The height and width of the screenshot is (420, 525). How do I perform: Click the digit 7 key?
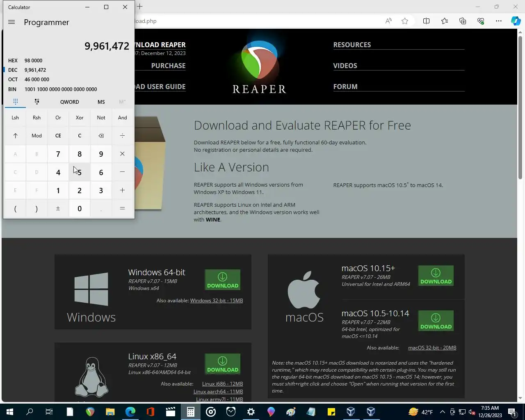pyautogui.click(x=58, y=154)
